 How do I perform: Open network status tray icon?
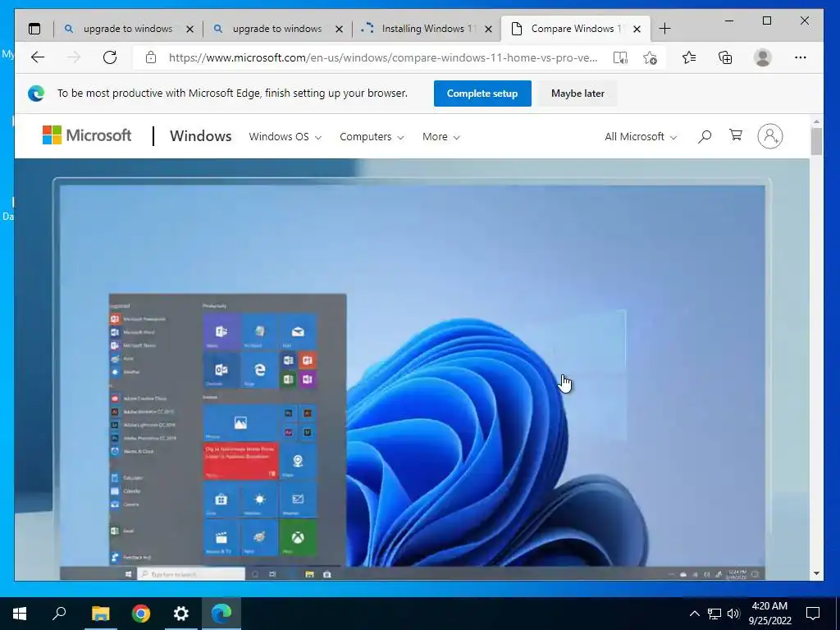714,614
